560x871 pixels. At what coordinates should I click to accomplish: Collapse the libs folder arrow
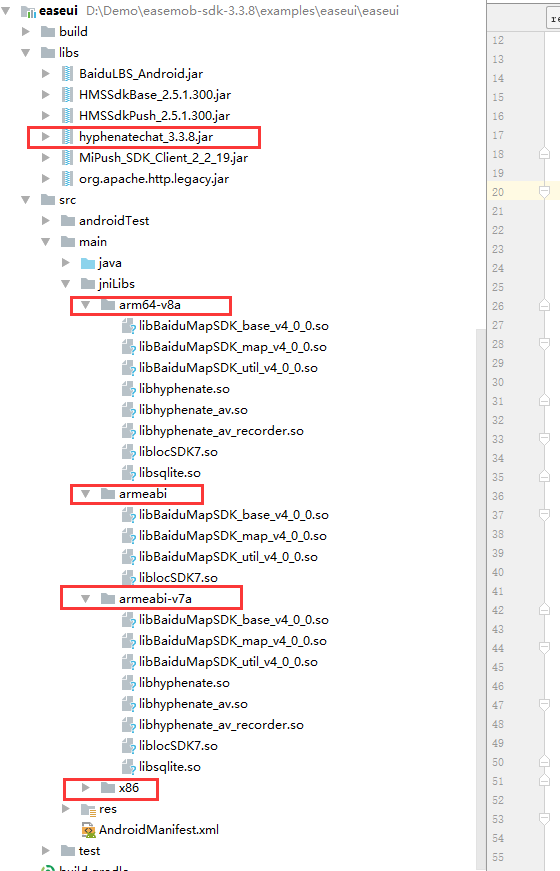(x=26, y=53)
